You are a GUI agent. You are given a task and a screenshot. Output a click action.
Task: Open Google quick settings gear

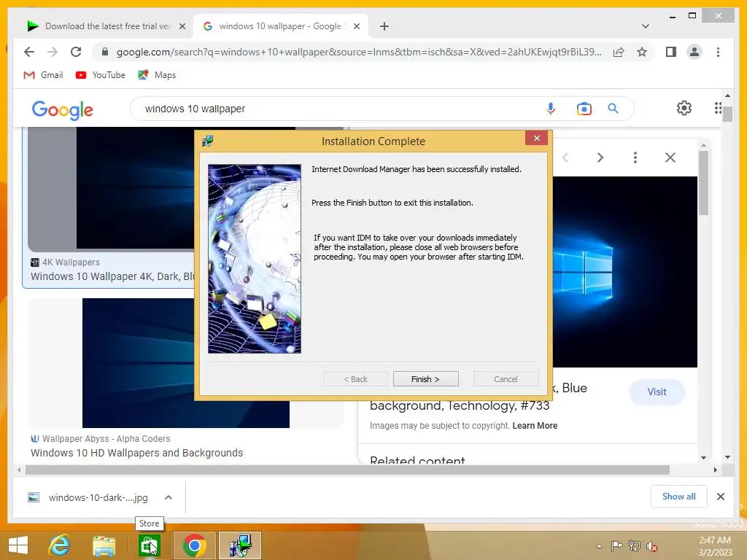(684, 108)
